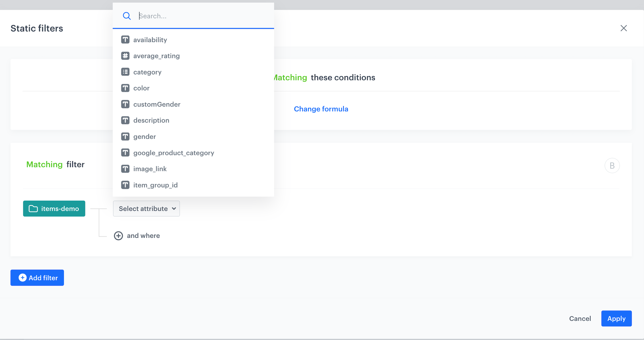644x340 pixels.
Task: Click the text type icon beside color
Action: coord(125,88)
